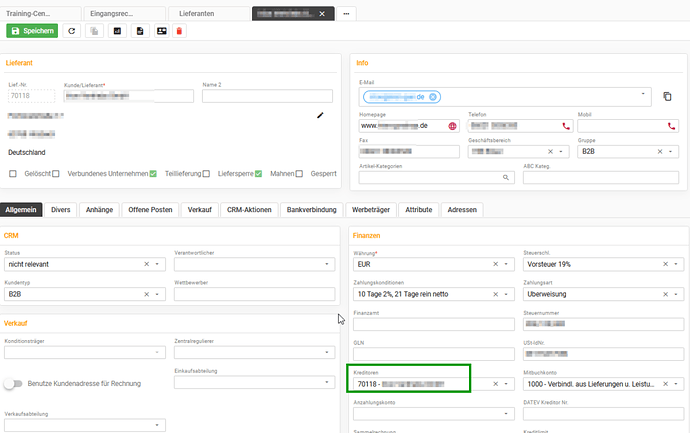Click search icon in Artikel-Kategorien field
Image resolution: width=690 pixels, height=433 pixels.
point(506,177)
